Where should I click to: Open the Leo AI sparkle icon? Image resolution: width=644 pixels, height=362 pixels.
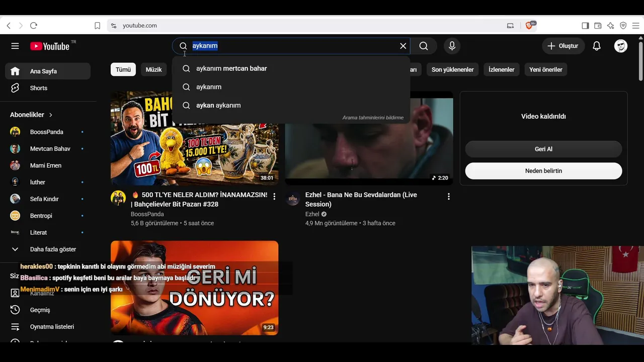coord(610,26)
